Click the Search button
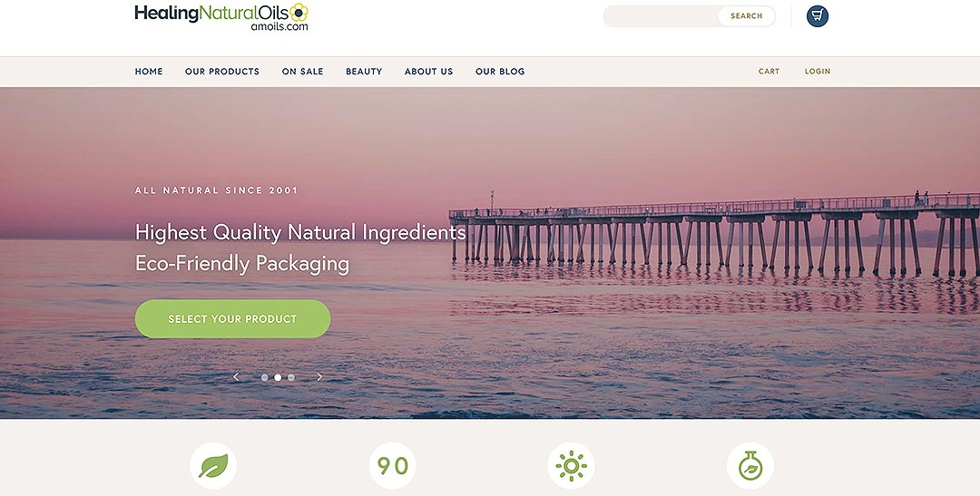The width and height of the screenshot is (980, 496). coord(746,16)
